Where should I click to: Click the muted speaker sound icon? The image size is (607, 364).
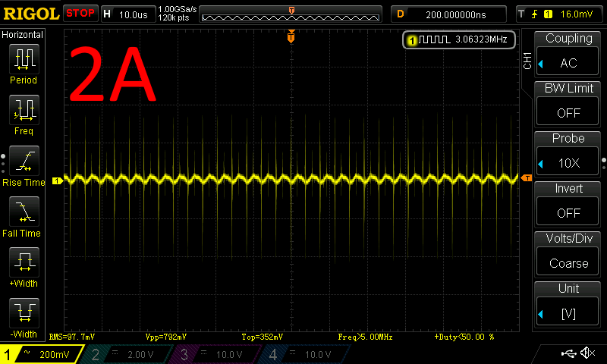coord(587,353)
